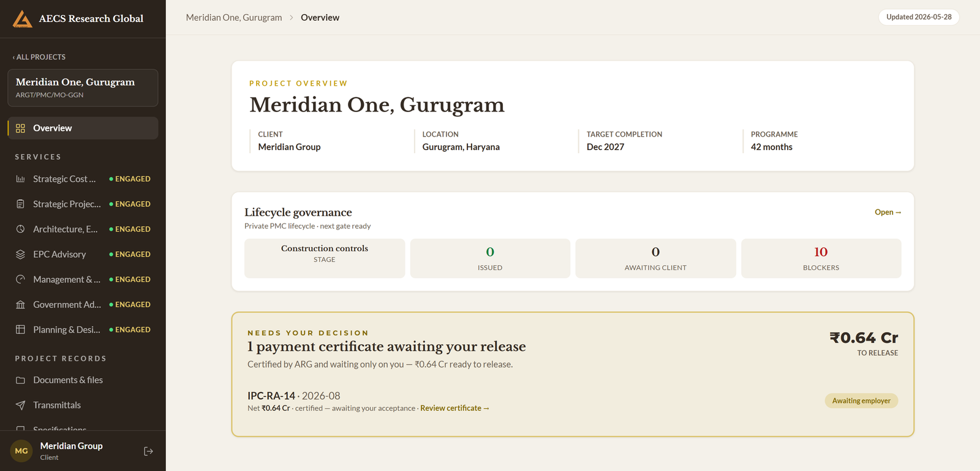Click the ENGAGED status next to Strategic Cost
Viewport: 980px width, 471px height.
pyautogui.click(x=130, y=179)
